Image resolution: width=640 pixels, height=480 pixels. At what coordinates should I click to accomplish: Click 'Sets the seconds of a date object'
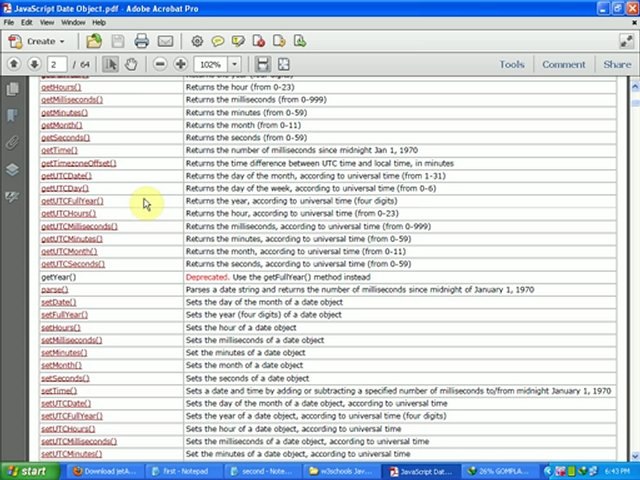(x=247, y=378)
